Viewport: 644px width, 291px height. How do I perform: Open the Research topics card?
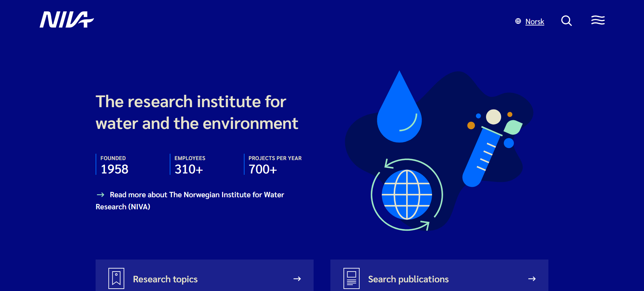(x=205, y=275)
